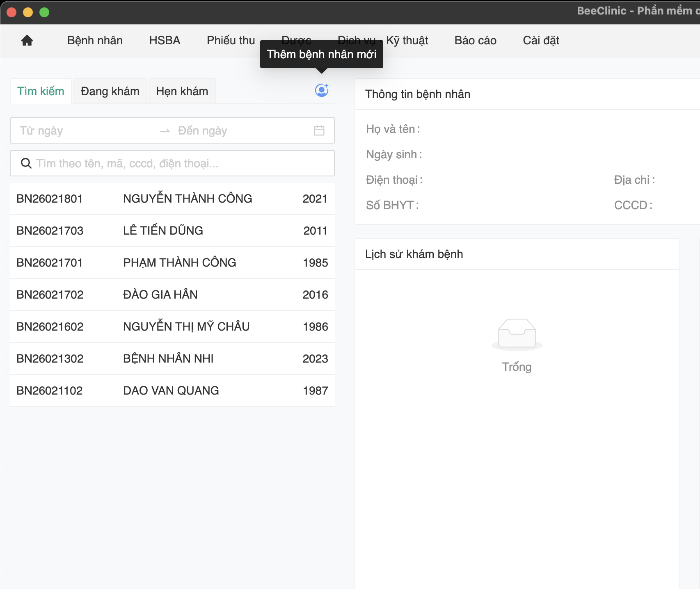Open the Bệnh nhân menu

[x=95, y=41]
